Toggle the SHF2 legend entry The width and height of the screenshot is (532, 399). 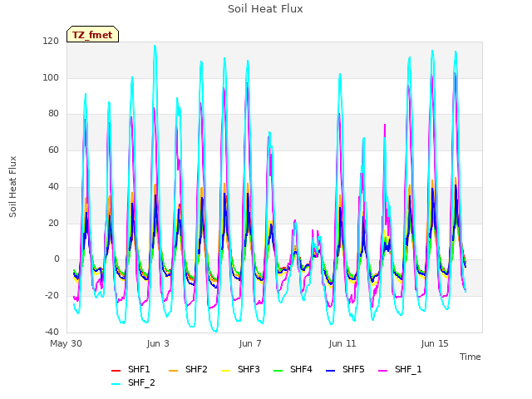click(188, 369)
